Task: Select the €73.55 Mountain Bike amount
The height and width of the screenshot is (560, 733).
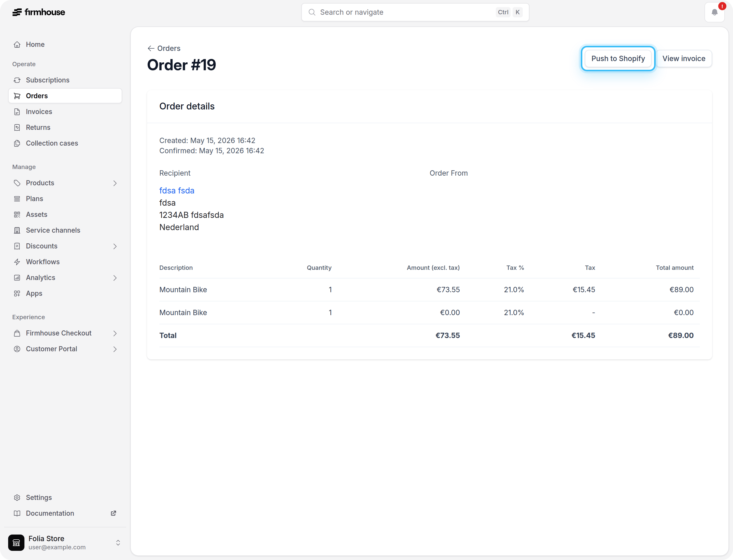Action: 448,290
